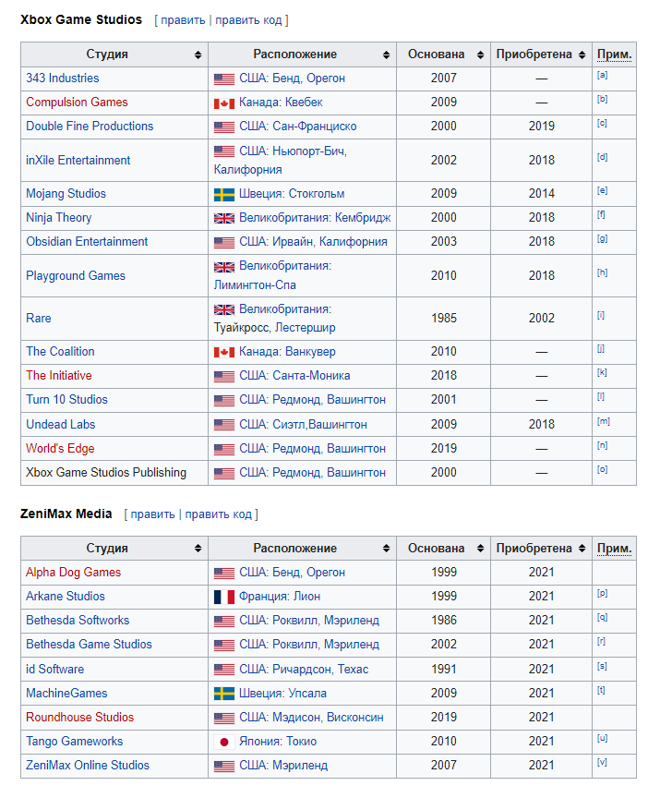
Task: Click the France flag in Arkane Studios row
Action: (x=223, y=597)
